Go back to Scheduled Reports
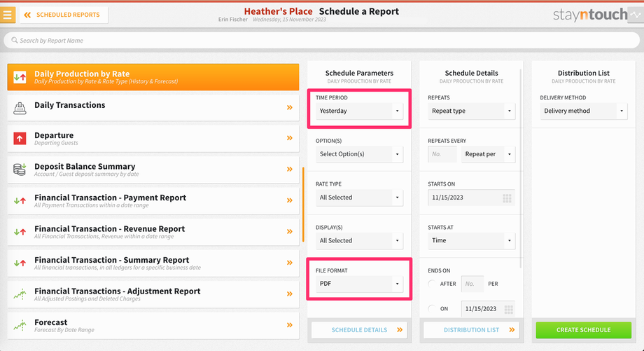The width and height of the screenshot is (644, 351). click(x=64, y=15)
